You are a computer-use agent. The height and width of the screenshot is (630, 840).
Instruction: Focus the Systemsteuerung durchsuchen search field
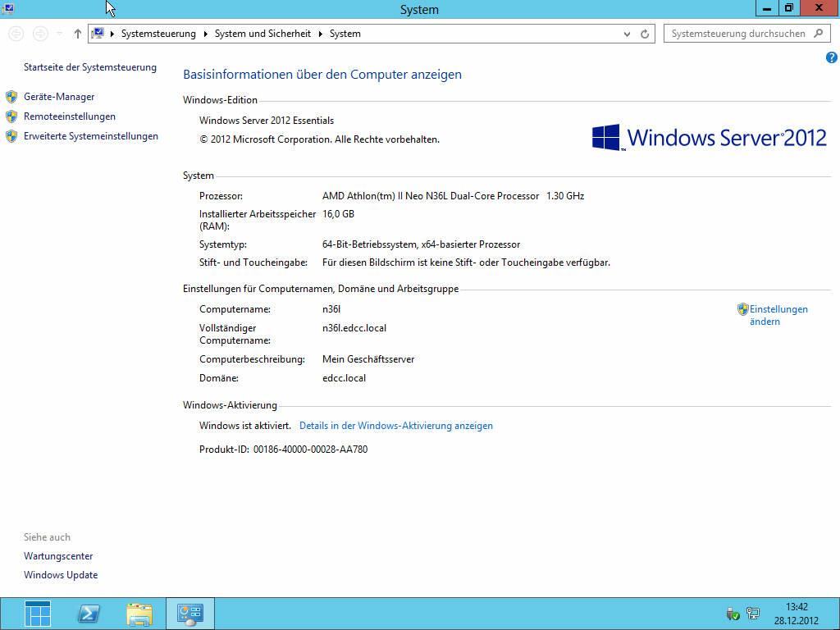[x=747, y=33]
